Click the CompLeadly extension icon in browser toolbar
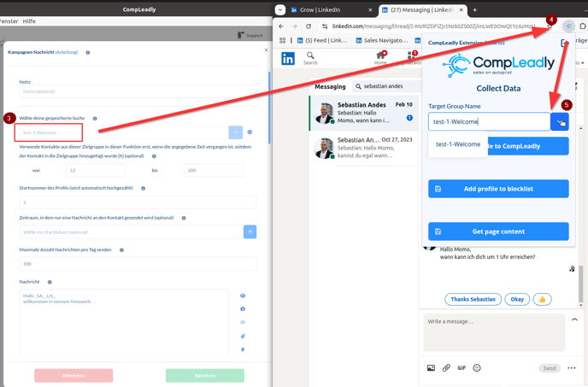The width and height of the screenshot is (588, 387). click(568, 26)
